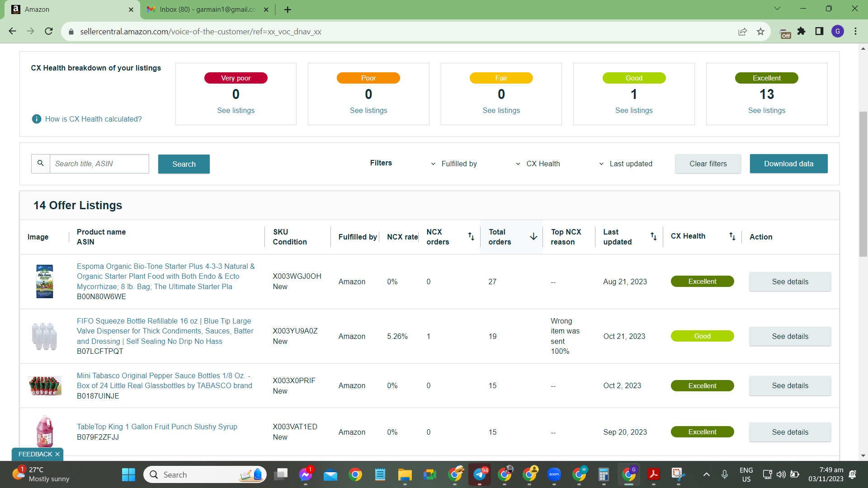Viewport: 868px width, 488px height.
Task: See details for the Espoma Bio-Tone listing
Action: coord(790,282)
